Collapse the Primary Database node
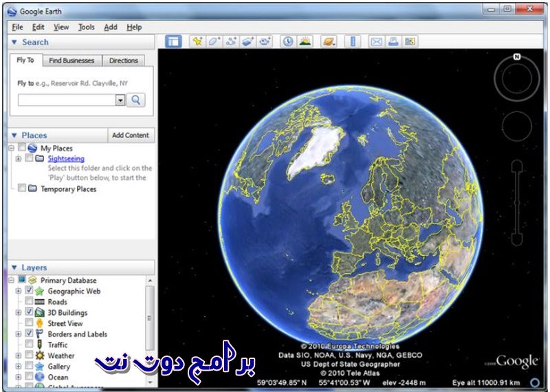Screen dimensions: 550x392 (11, 280)
